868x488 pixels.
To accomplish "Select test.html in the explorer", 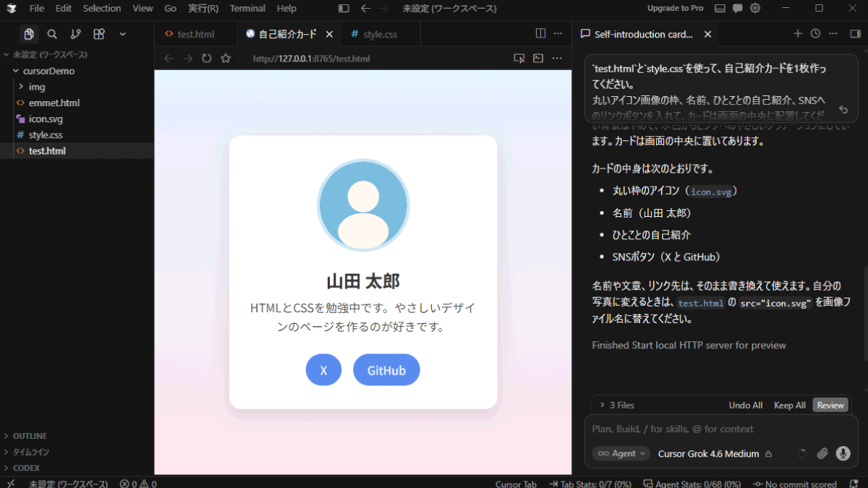I will [x=77, y=150].
